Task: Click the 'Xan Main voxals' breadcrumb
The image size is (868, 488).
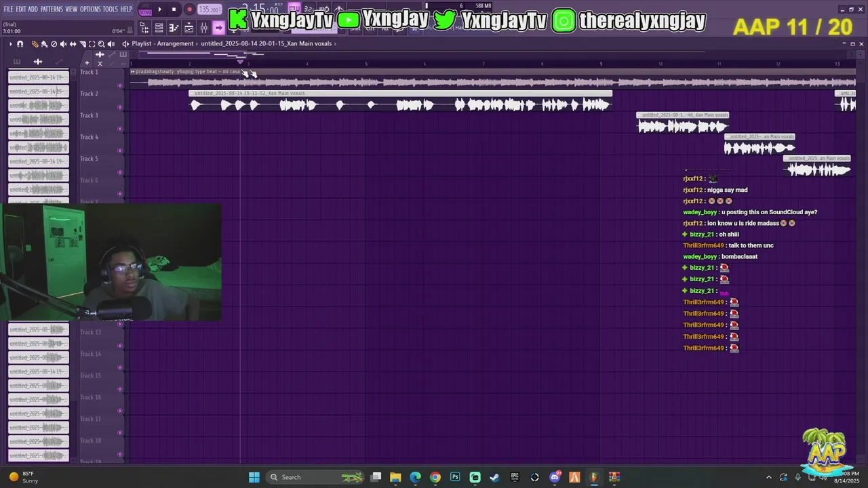Action: 267,43
